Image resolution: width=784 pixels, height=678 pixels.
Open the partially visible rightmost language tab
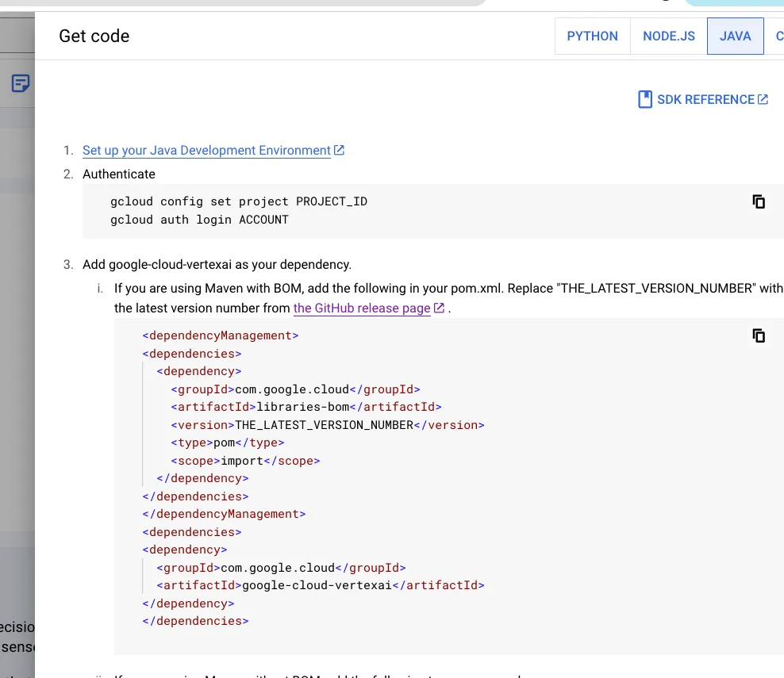778,36
